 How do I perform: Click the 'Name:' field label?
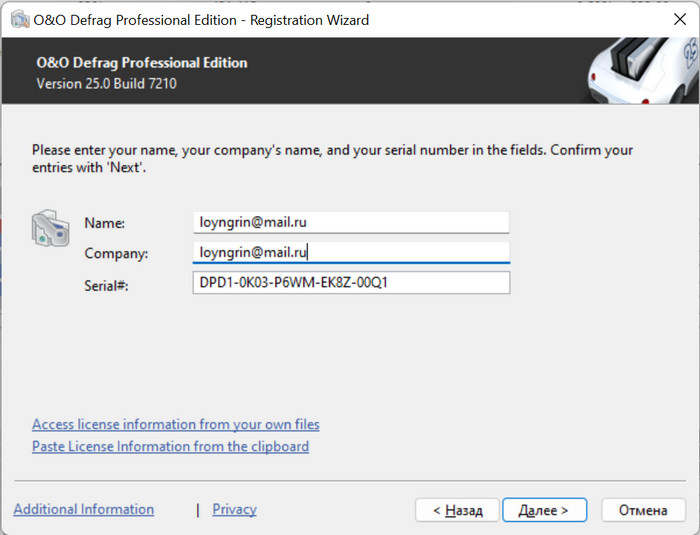point(104,223)
